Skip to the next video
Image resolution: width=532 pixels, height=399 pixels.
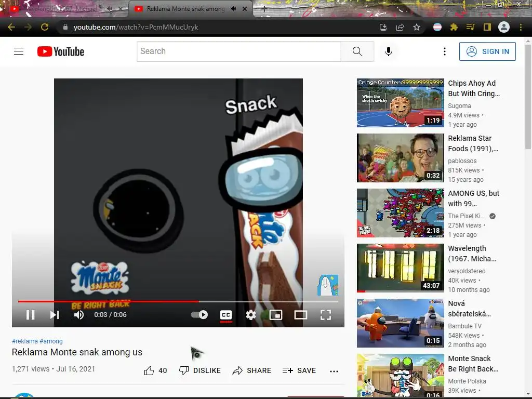click(55, 315)
